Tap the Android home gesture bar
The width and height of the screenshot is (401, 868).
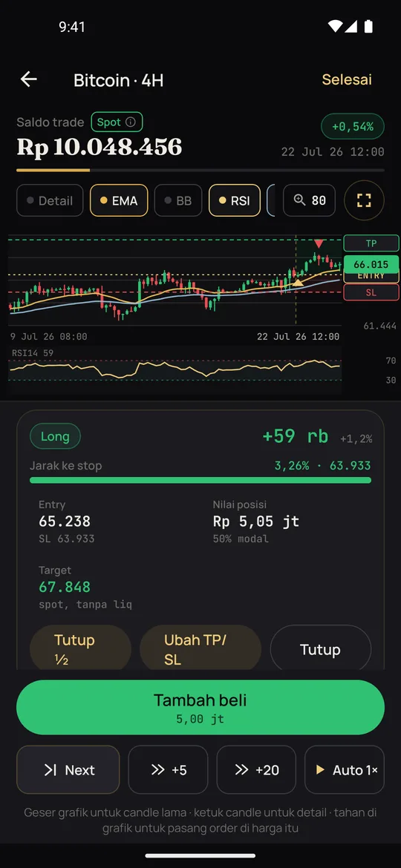(x=200, y=856)
